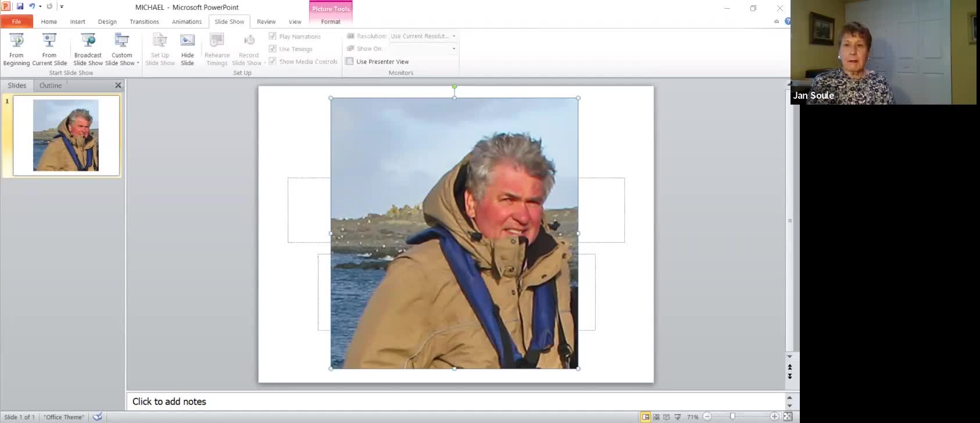
Task: Go to Next Slide double-arrow button
Action: point(789,376)
